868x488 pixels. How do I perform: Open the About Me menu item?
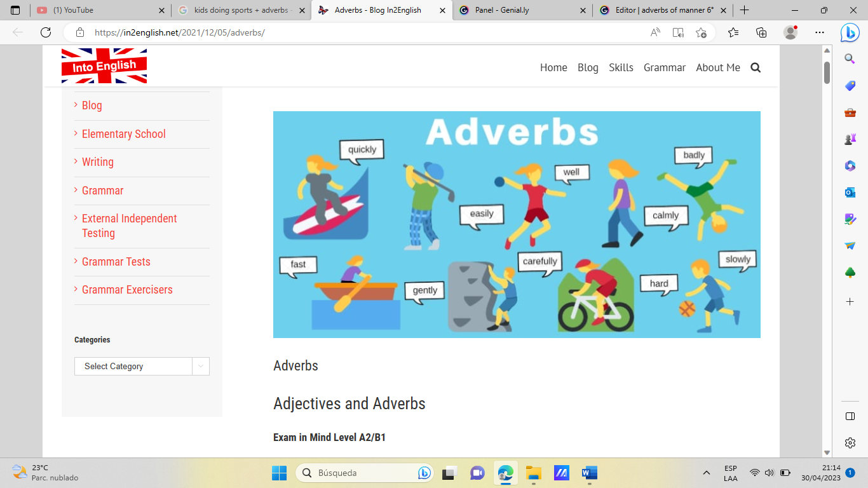pyautogui.click(x=718, y=67)
